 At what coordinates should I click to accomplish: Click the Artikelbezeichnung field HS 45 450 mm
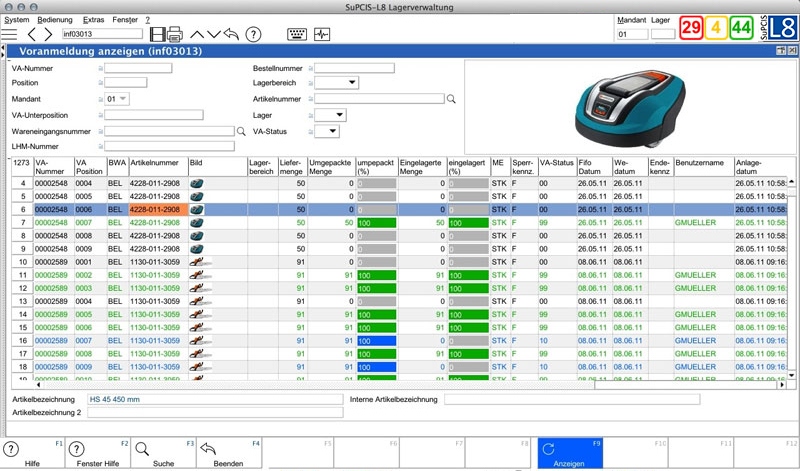[215, 400]
